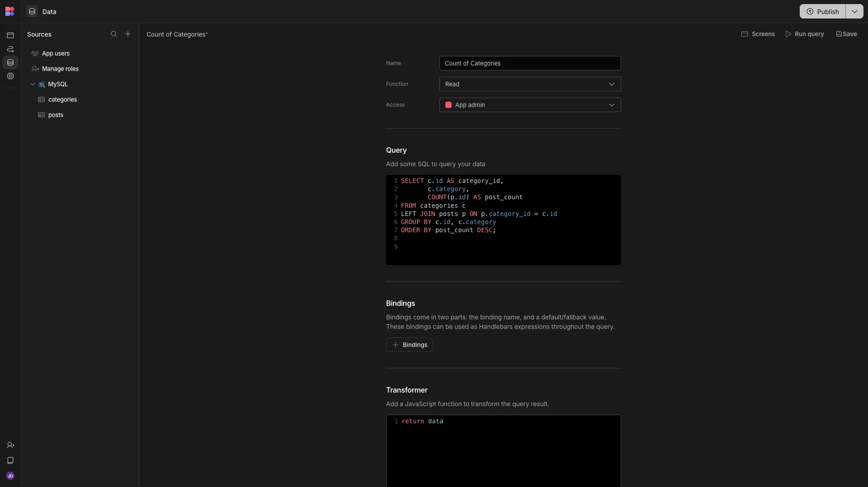
Task: Collapse the MySQL tree node
Action: (33, 84)
